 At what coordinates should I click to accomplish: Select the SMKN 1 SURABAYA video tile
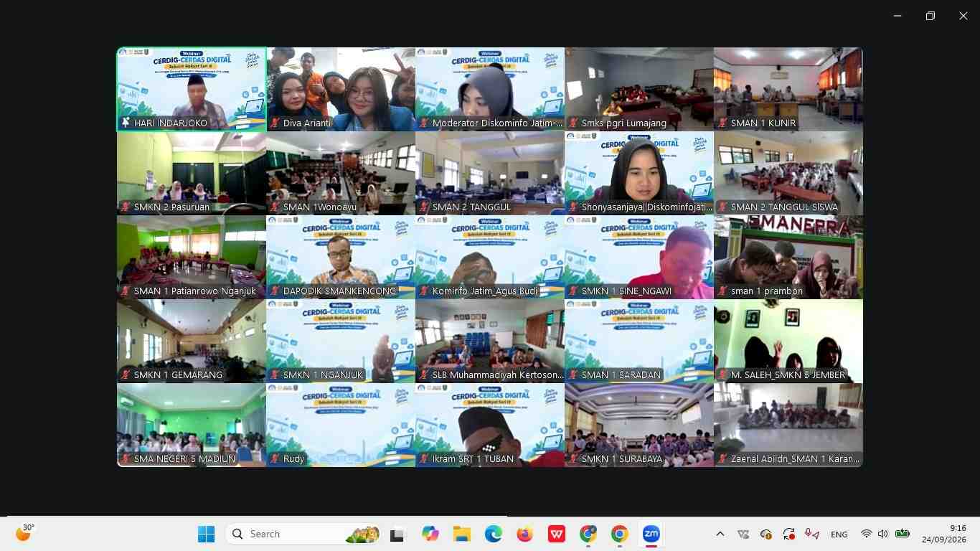[x=639, y=425]
